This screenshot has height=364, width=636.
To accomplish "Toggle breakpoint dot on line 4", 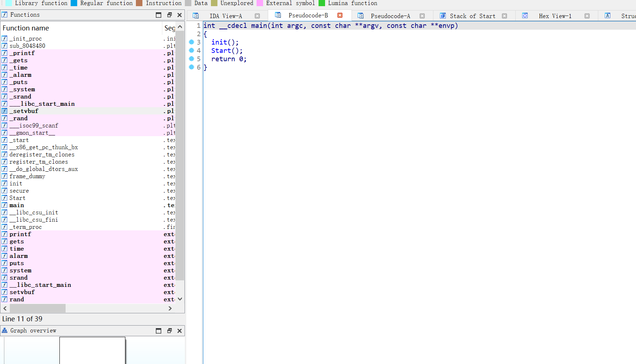I will (x=192, y=50).
